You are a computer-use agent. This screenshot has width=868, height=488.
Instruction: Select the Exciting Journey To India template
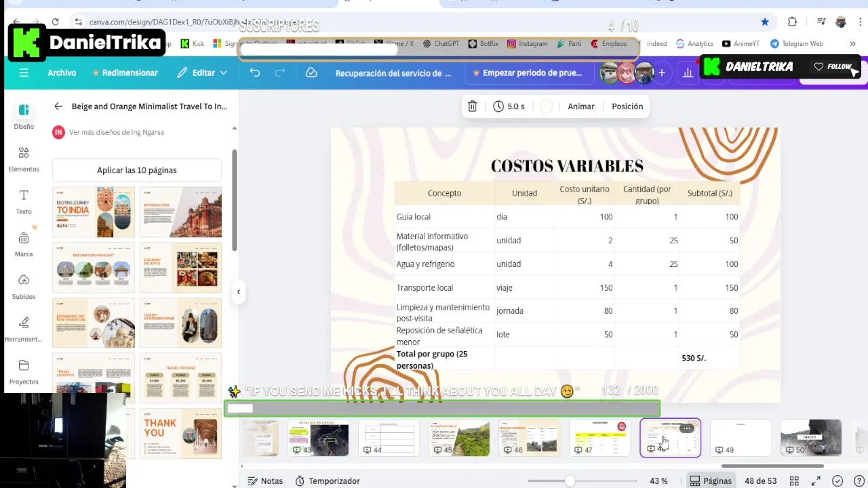(94, 212)
